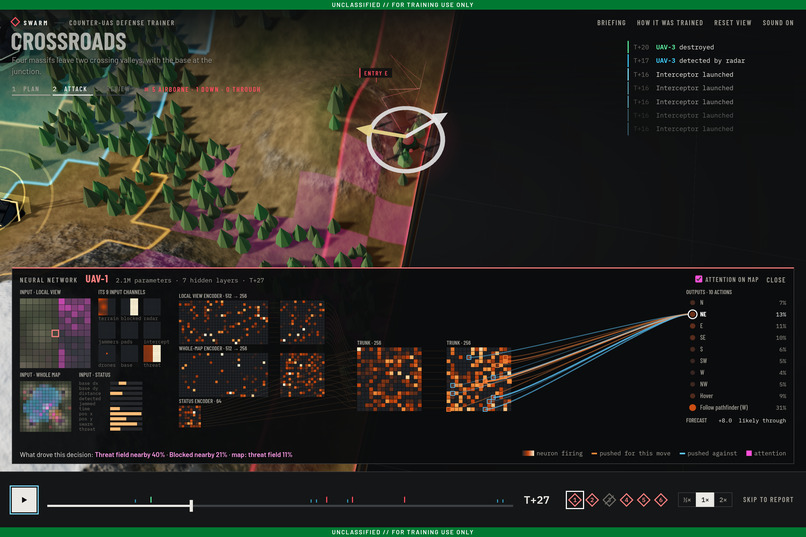Select drone 6 diamond icon

pyautogui.click(x=661, y=499)
